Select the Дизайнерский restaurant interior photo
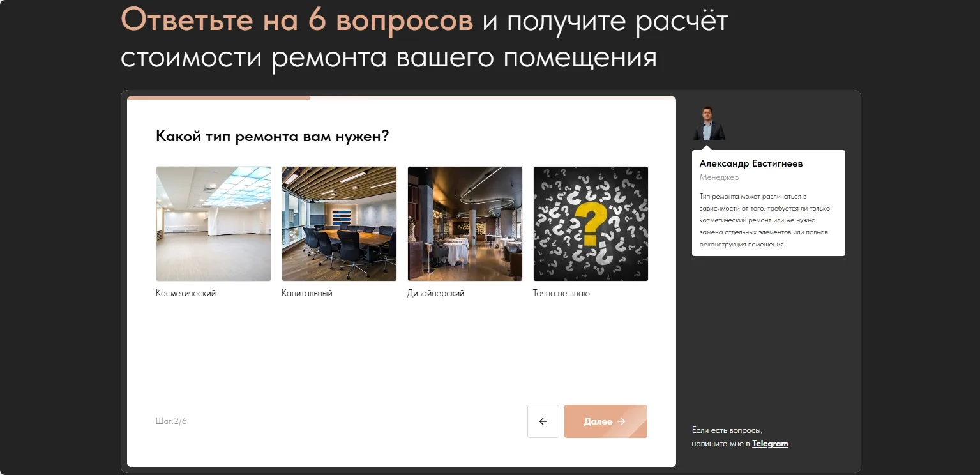 tap(465, 223)
